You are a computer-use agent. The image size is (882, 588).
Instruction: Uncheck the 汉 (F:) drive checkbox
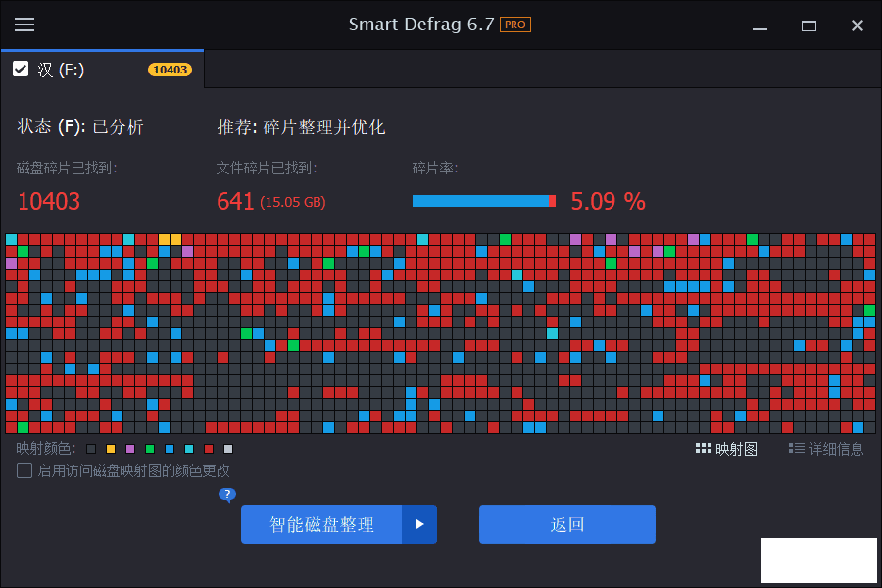tap(21, 70)
